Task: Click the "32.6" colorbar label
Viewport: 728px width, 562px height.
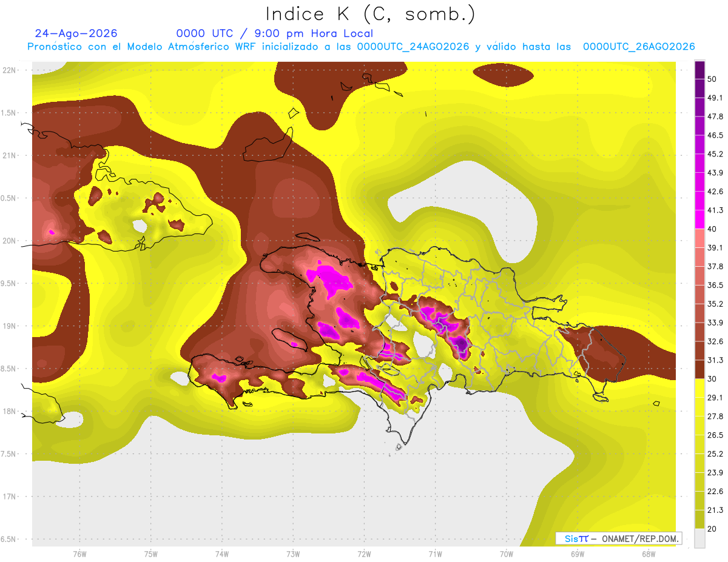Action: [x=715, y=341]
